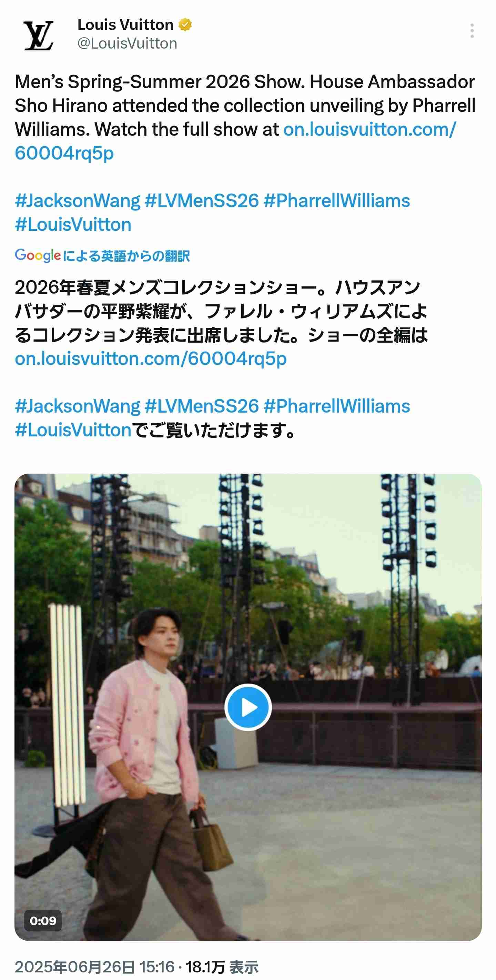Tap the #PharrellWilliams hashtag in English text
Image resolution: width=496 pixels, height=980 pixels.
(x=337, y=201)
